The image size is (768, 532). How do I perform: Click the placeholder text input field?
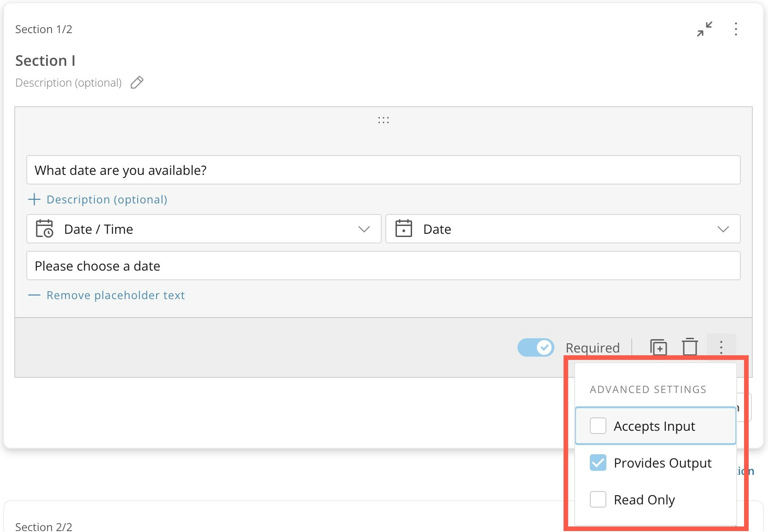pyautogui.click(x=384, y=266)
